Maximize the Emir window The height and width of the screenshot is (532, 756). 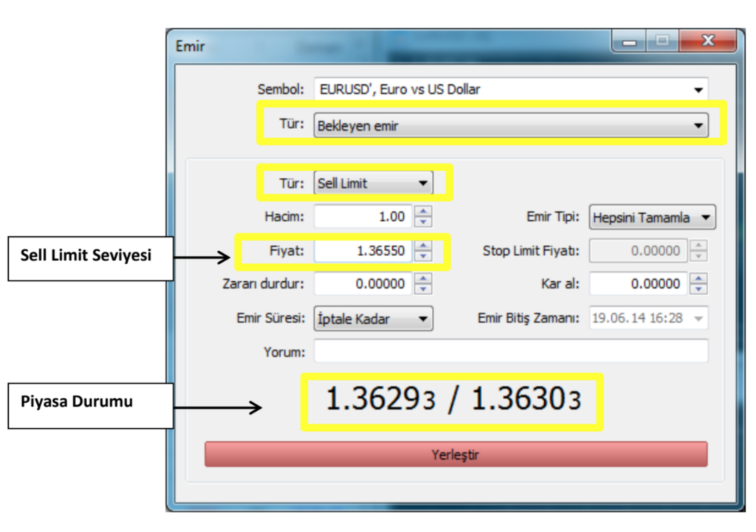[x=662, y=41]
